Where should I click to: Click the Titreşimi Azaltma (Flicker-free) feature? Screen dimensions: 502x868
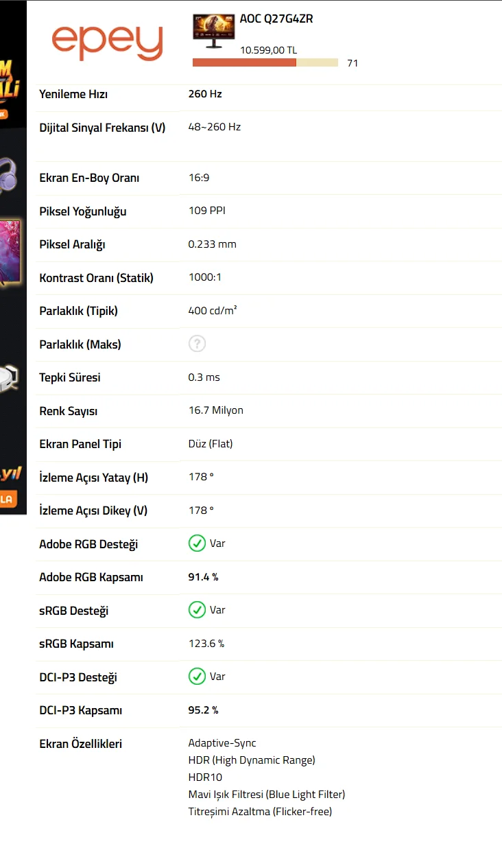pyautogui.click(x=260, y=812)
